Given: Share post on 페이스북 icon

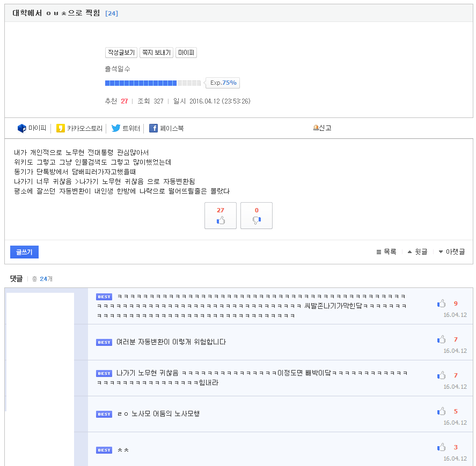Looking at the screenshot, I should point(153,128).
